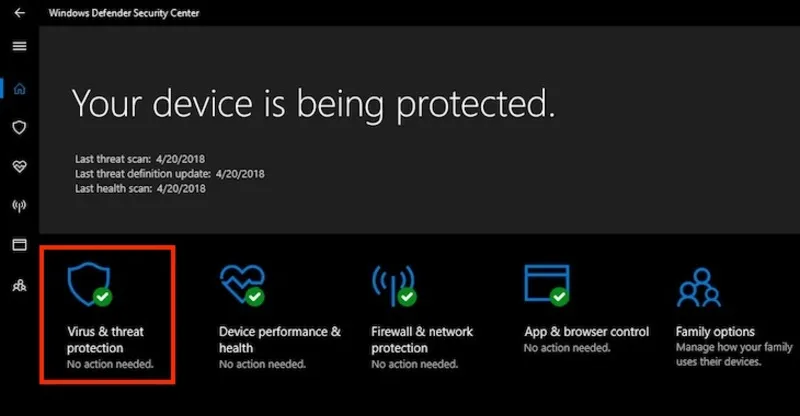800x416 pixels.
Task: Open Device performance & health label
Action: point(280,339)
